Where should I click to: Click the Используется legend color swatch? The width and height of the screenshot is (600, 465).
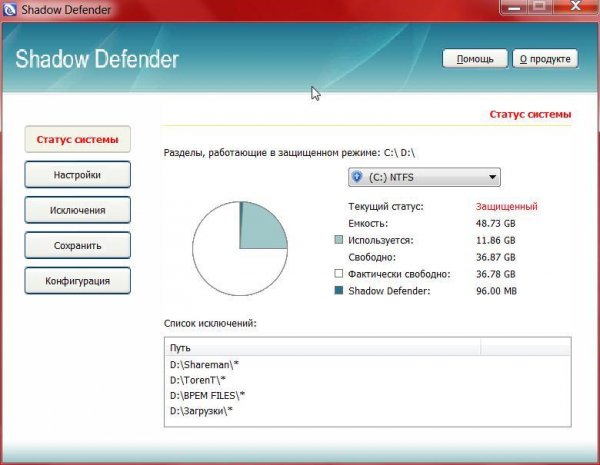[339, 240]
